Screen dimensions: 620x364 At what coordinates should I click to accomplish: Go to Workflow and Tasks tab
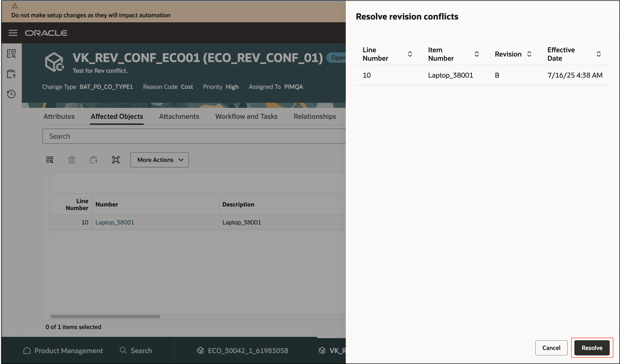pyautogui.click(x=246, y=116)
